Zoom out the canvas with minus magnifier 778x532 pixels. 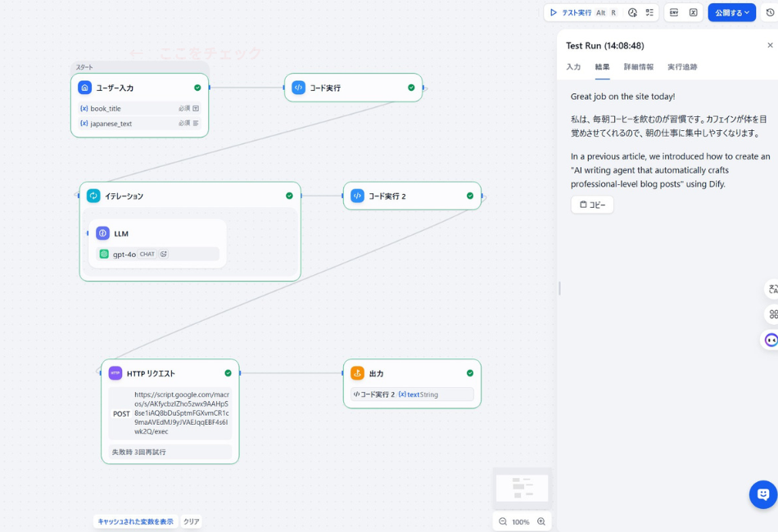click(503, 521)
